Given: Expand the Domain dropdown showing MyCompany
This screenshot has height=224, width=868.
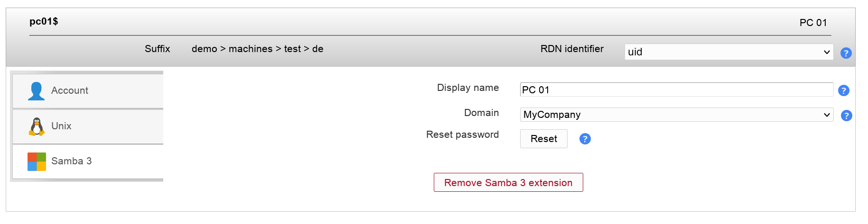Looking at the screenshot, I should 676,115.
